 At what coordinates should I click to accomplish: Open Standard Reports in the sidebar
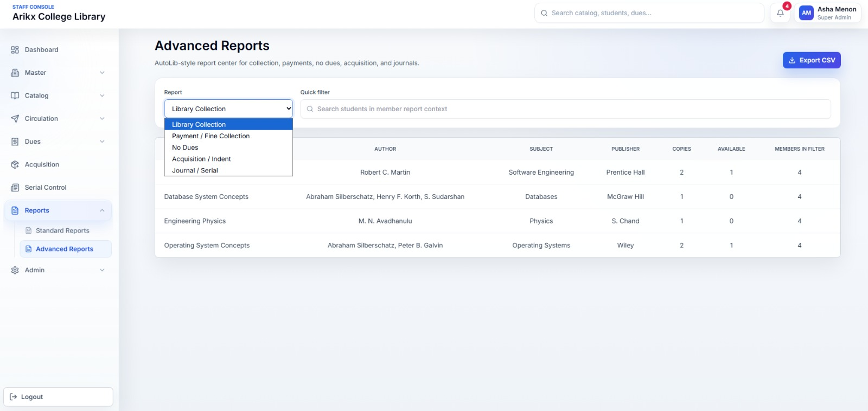tap(62, 230)
